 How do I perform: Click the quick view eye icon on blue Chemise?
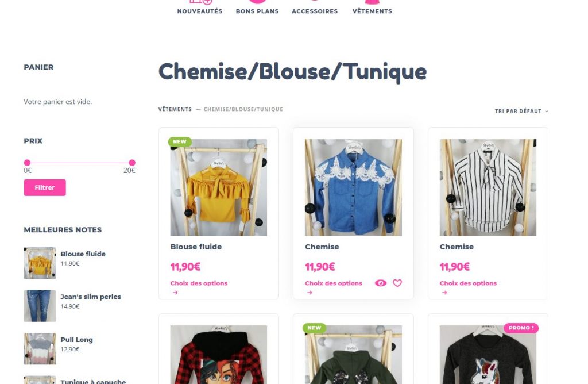380,283
